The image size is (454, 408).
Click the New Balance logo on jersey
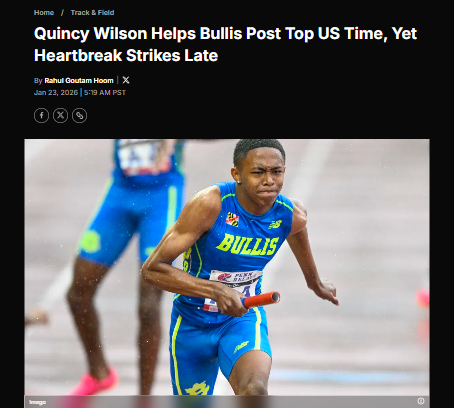tap(275, 225)
